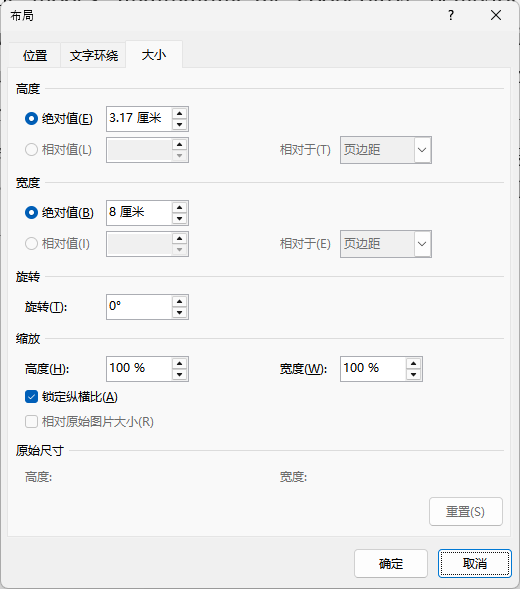Increase the absolute width value with the up arrow
520x589 pixels.
(x=180, y=207)
